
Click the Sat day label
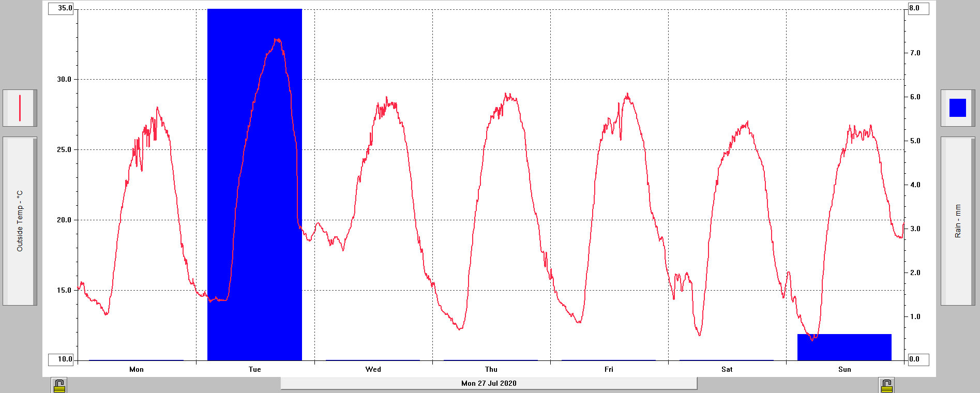(x=727, y=369)
